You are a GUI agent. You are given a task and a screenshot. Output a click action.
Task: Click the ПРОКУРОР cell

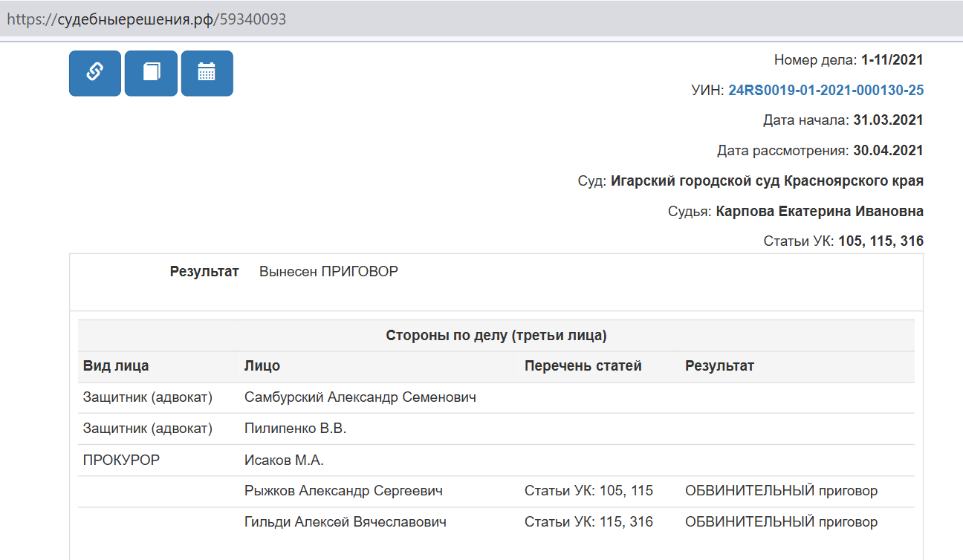pos(121,460)
